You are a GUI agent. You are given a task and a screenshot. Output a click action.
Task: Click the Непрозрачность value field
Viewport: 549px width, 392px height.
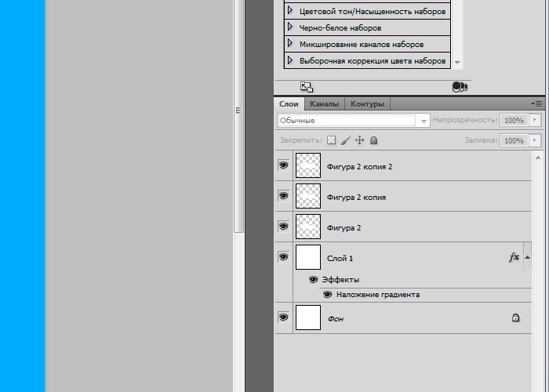click(514, 121)
